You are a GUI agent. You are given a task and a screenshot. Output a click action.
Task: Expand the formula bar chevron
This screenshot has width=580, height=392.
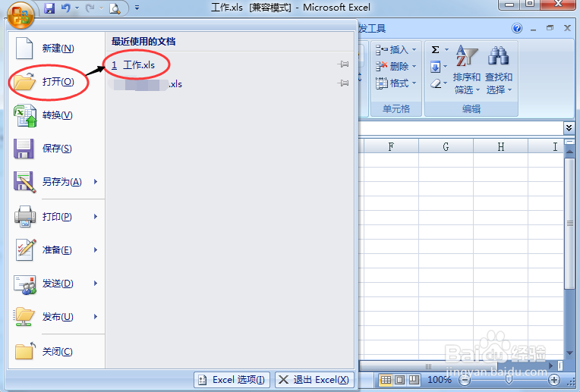point(569,128)
